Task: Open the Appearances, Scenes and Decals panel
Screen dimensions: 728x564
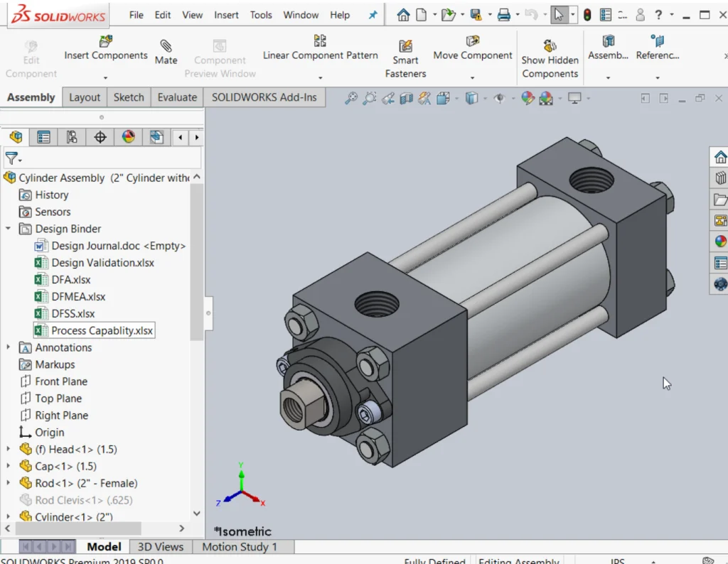Action: (x=719, y=242)
